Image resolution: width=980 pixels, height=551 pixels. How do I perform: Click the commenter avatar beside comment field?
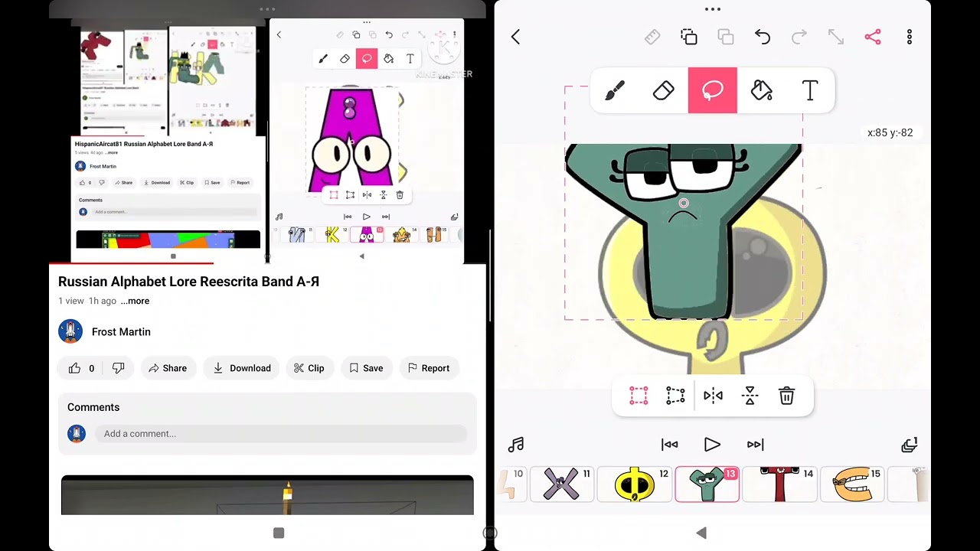77,433
